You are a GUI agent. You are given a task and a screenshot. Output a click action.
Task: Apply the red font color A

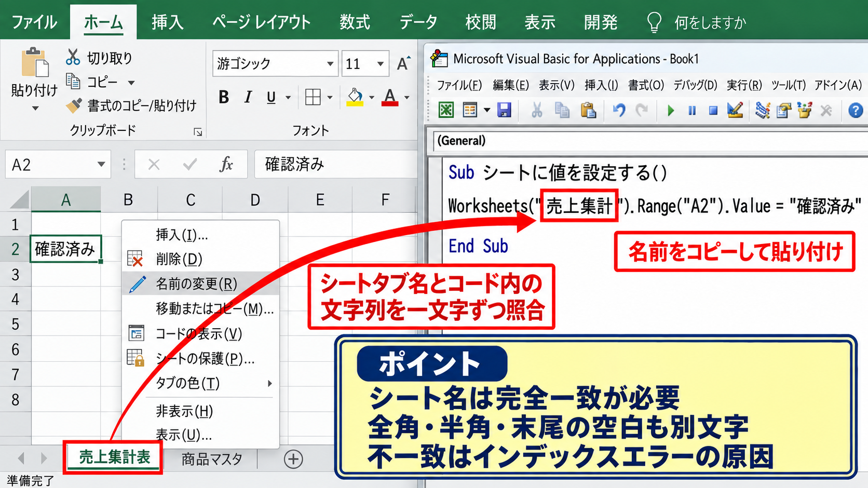390,97
